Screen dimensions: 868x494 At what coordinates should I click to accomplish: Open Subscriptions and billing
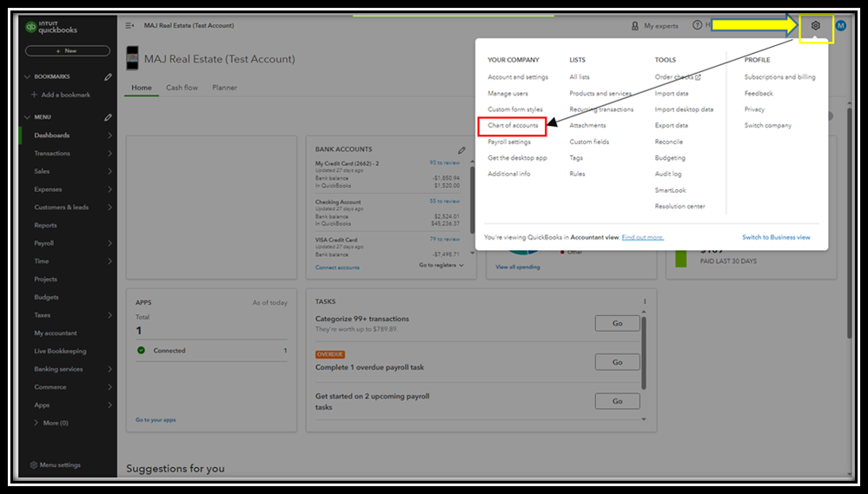779,77
